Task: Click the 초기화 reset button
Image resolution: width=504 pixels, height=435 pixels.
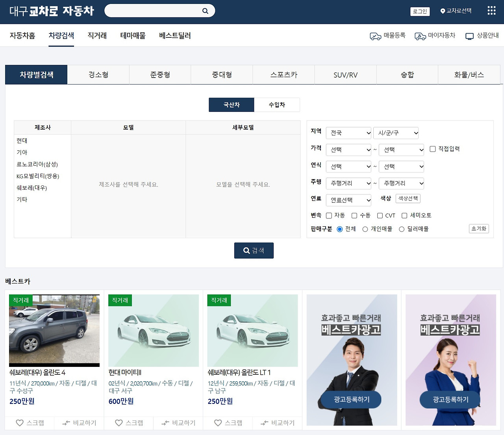Action: pyautogui.click(x=479, y=228)
